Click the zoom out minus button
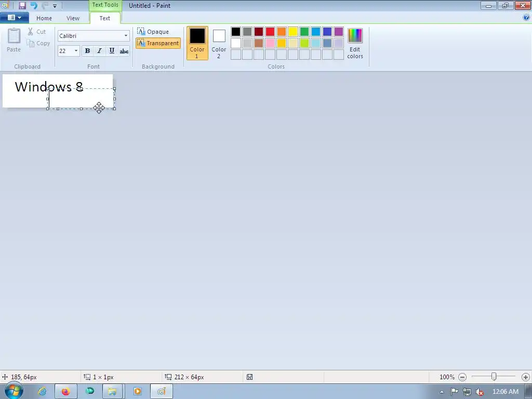 click(x=462, y=377)
